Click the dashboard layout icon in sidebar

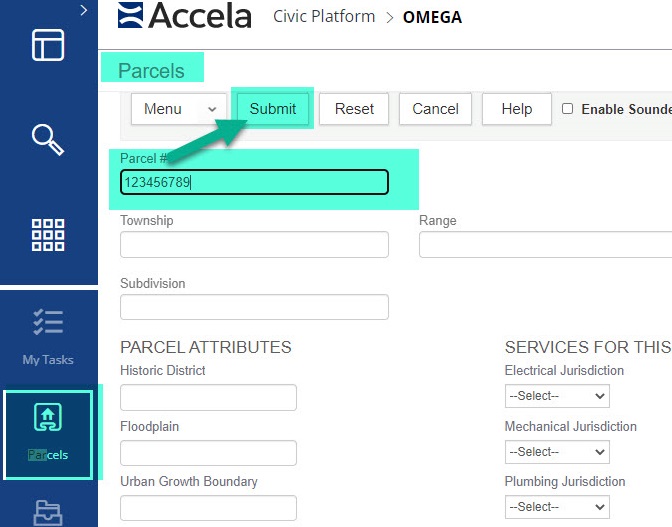coord(48,45)
